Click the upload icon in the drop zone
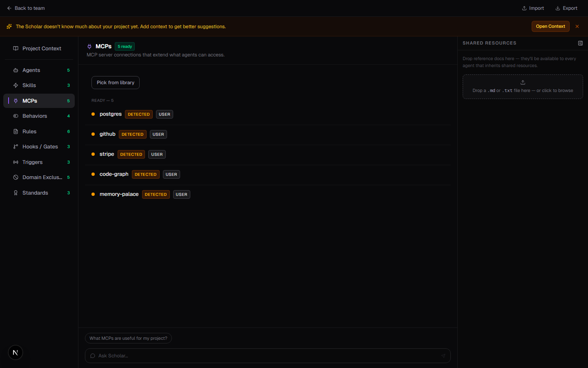Screen dimensions: 588x368 [x=523, y=83]
